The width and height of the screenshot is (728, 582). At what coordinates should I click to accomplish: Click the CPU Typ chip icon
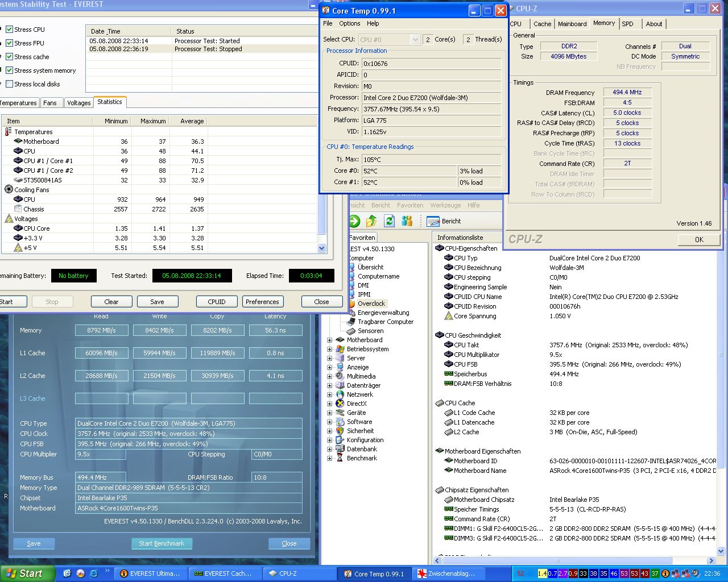coord(449,258)
